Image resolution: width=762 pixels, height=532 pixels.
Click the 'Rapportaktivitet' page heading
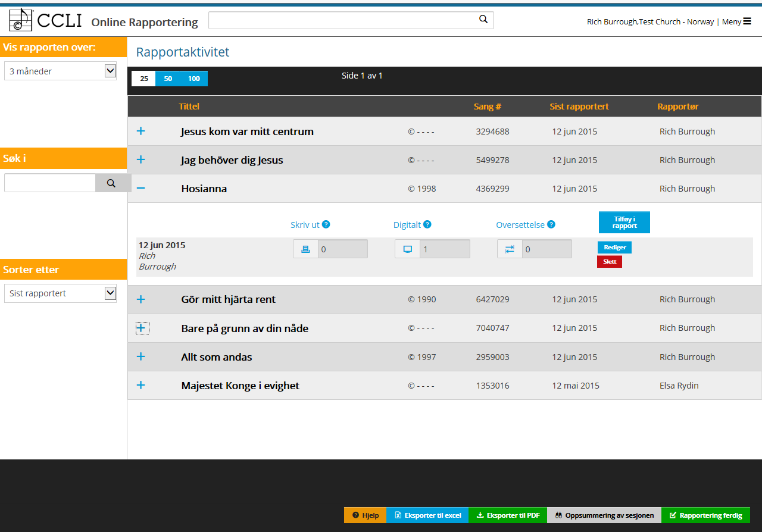pyautogui.click(x=183, y=52)
